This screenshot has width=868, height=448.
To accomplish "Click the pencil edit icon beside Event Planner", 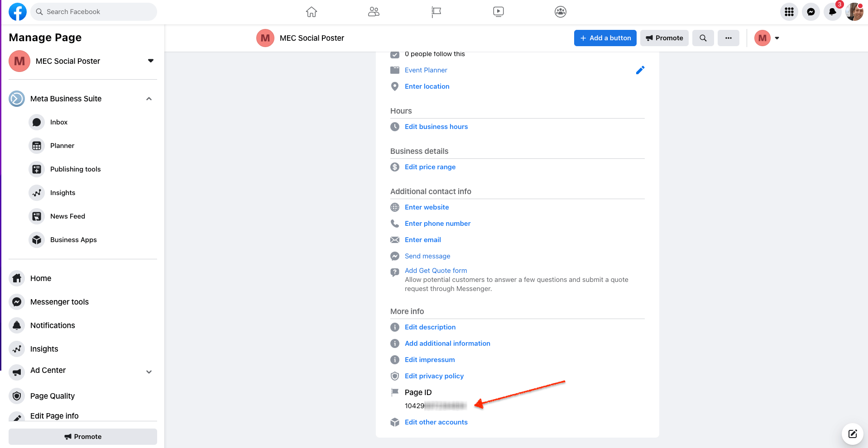I will (640, 70).
